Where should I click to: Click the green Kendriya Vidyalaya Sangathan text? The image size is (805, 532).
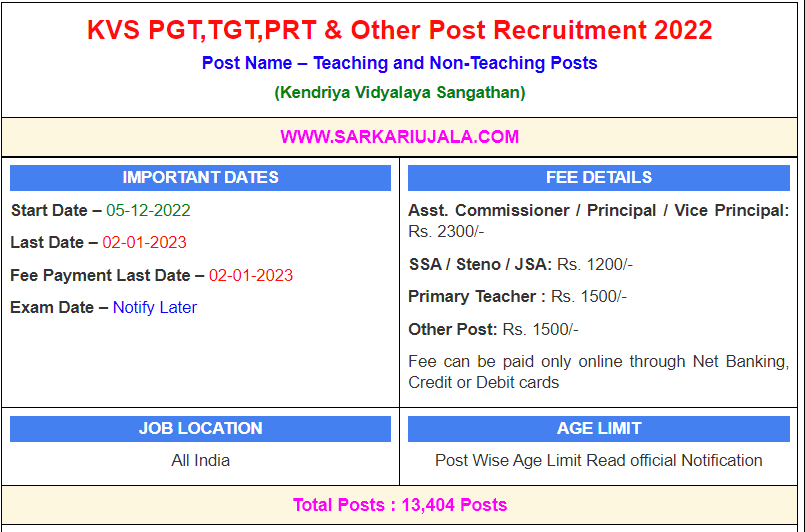pyautogui.click(x=399, y=92)
